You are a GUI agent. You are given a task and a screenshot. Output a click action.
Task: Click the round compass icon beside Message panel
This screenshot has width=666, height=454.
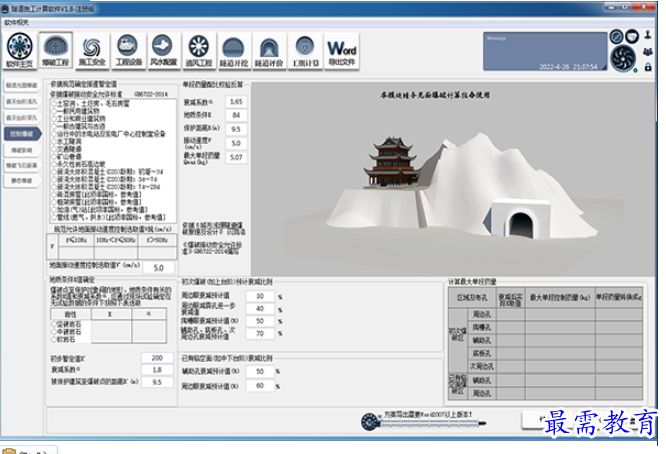click(x=616, y=37)
